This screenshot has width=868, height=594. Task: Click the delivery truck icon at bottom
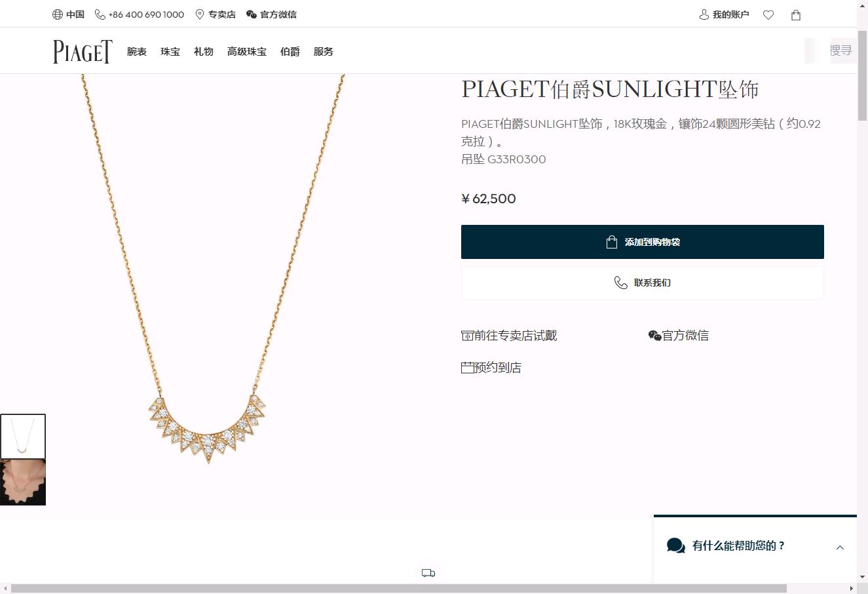[428, 573]
